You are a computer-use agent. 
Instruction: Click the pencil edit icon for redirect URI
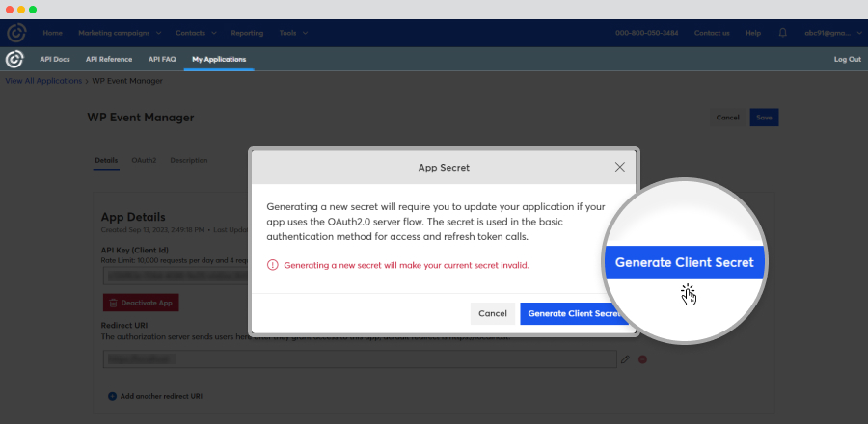point(625,359)
